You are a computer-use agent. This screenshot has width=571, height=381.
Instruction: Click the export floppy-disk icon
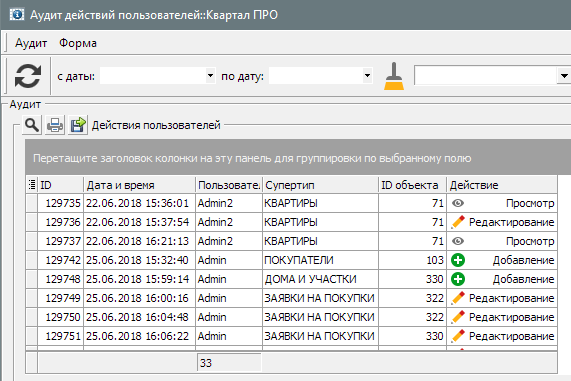78,125
